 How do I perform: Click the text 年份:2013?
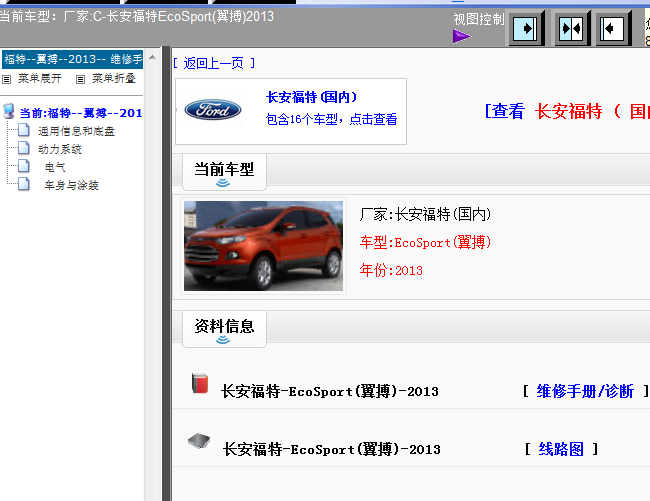click(x=391, y=270)
